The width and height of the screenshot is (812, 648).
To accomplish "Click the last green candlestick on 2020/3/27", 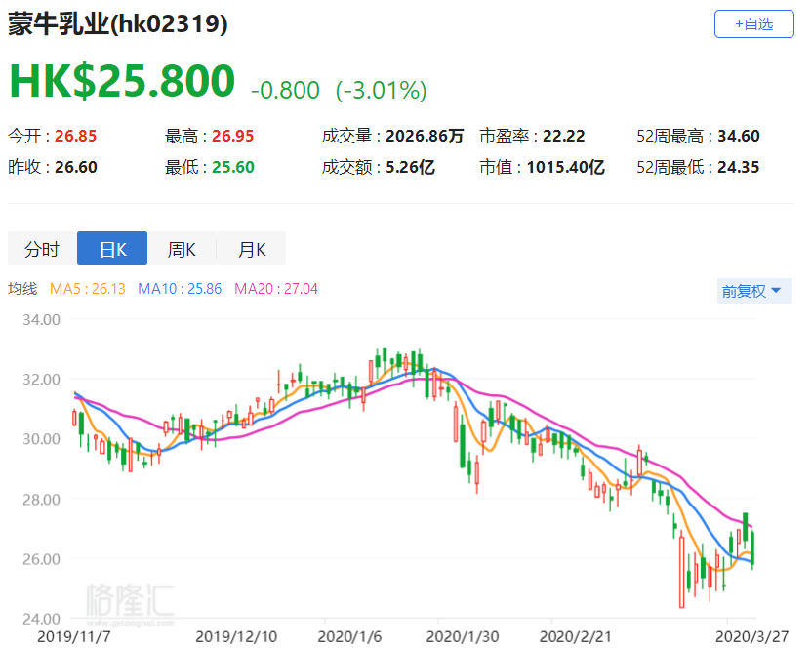I will tap(751, 548).
